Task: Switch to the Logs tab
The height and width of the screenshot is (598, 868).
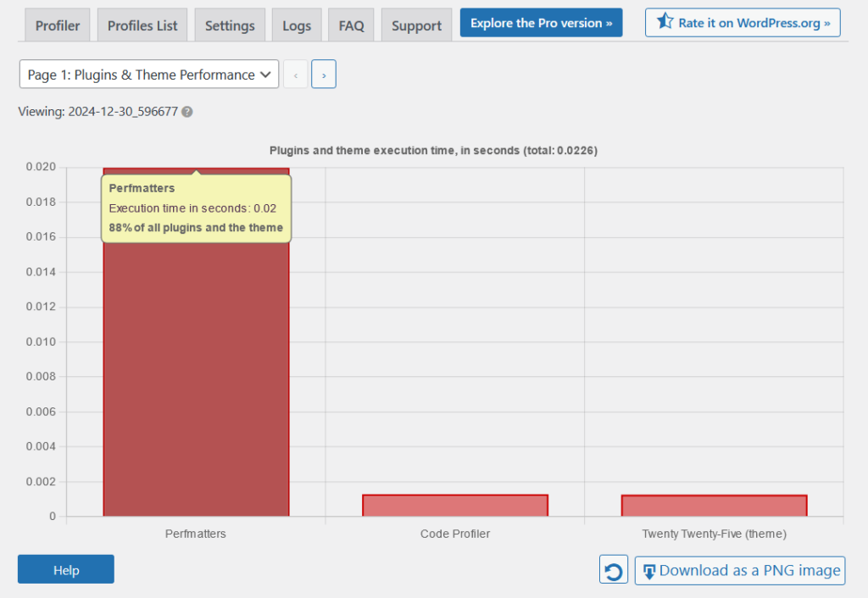Action: pos(297,25)
